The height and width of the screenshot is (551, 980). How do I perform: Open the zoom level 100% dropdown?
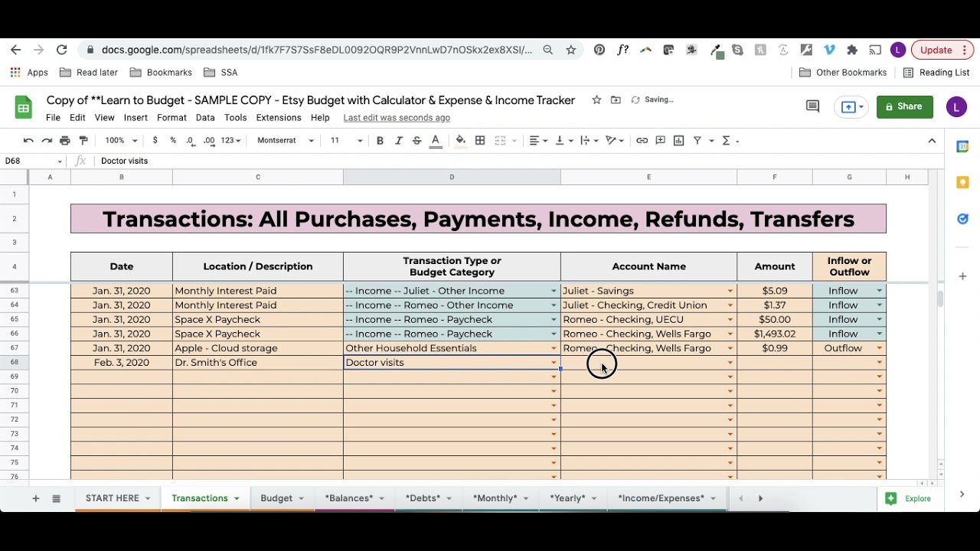tap(121, 141)
